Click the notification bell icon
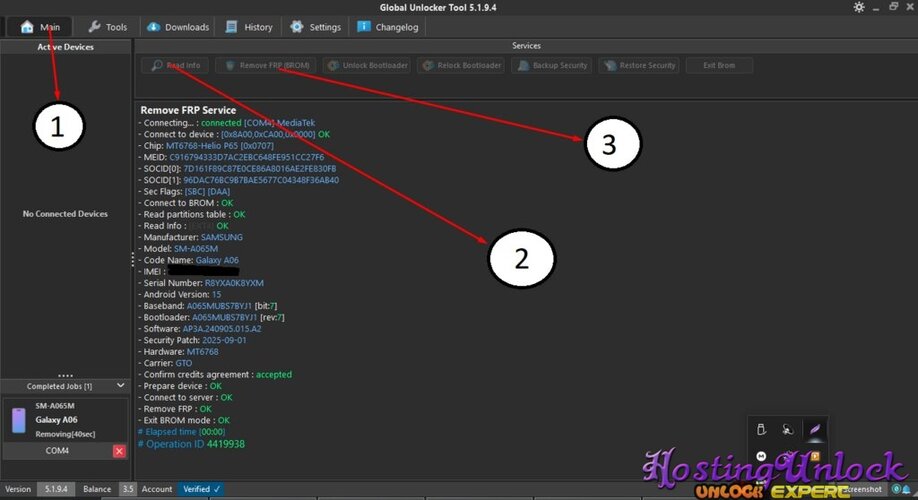 pos(906,489)
